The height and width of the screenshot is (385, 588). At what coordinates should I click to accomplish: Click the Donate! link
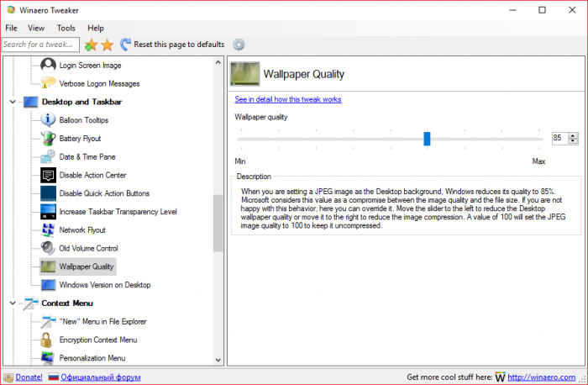(29, 377)
